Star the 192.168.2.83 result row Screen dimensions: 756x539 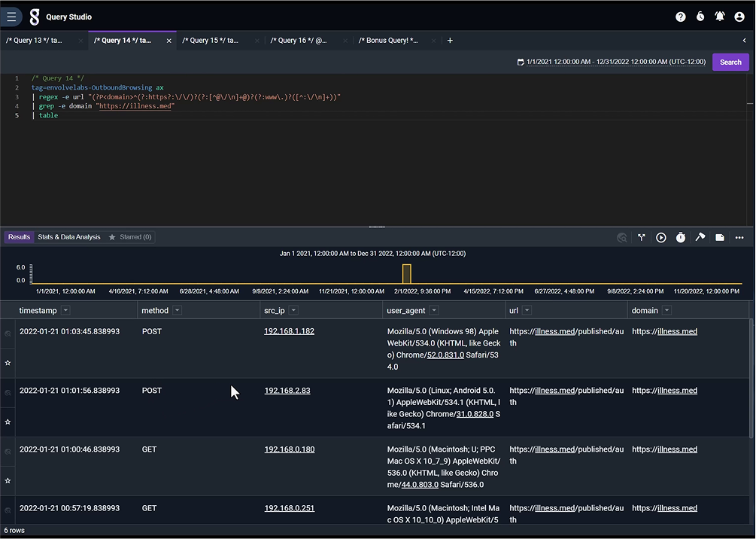click(x=8, y=422)
